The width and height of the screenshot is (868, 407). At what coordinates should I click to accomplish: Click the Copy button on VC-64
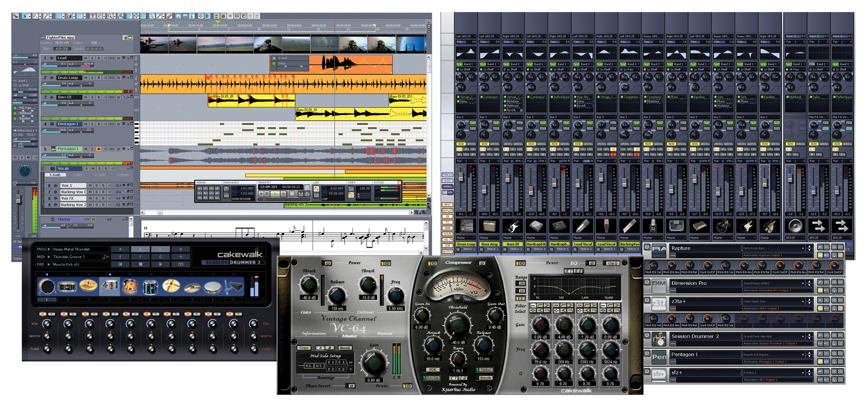pyautogui.click(x=304, y=348)
